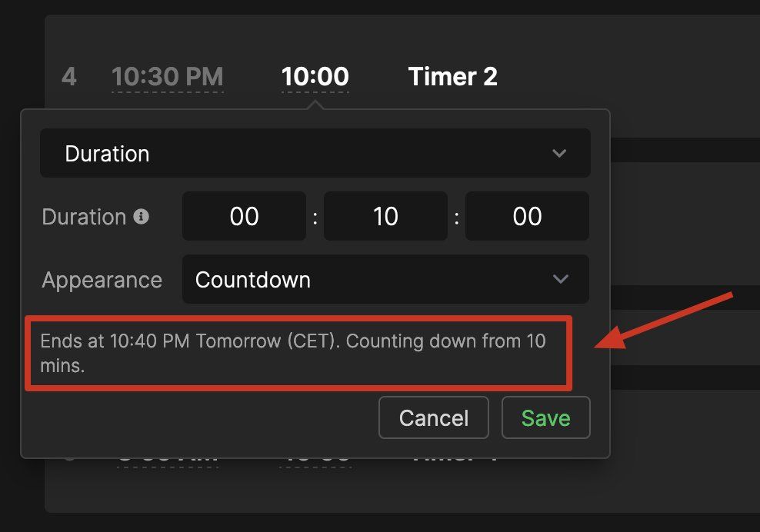Click the Duration field label
760x532 pixels.
[x=84, y=217]
